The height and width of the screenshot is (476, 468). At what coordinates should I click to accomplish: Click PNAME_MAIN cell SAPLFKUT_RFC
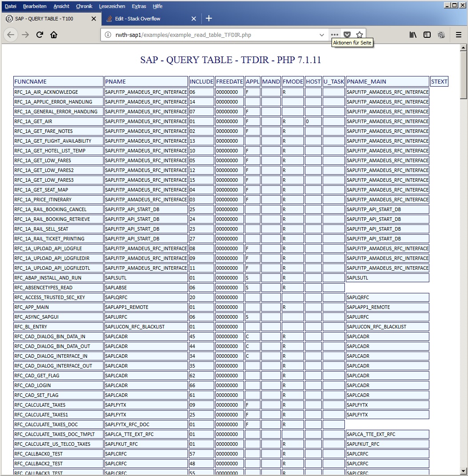[x=388, y=444]
